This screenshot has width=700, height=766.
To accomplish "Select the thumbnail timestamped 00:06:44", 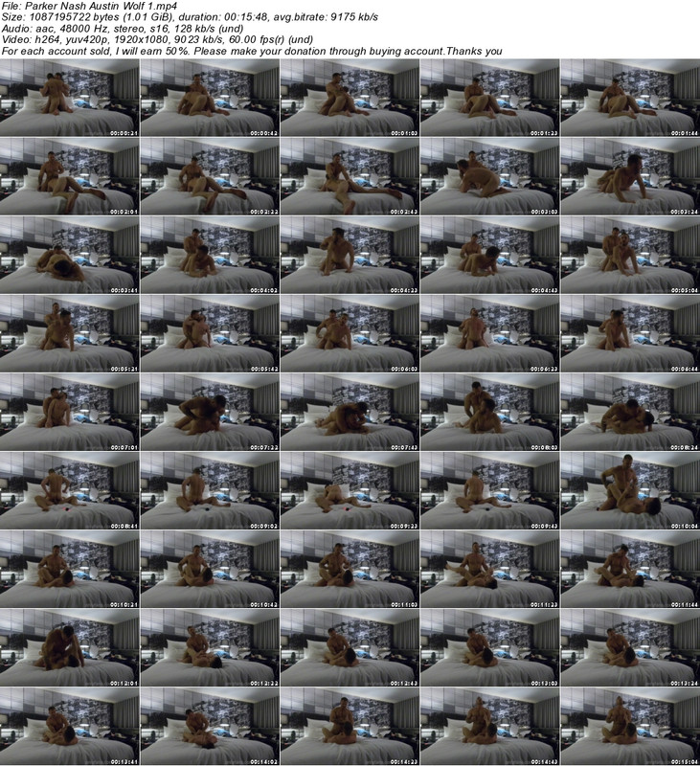I will point(629,334).
